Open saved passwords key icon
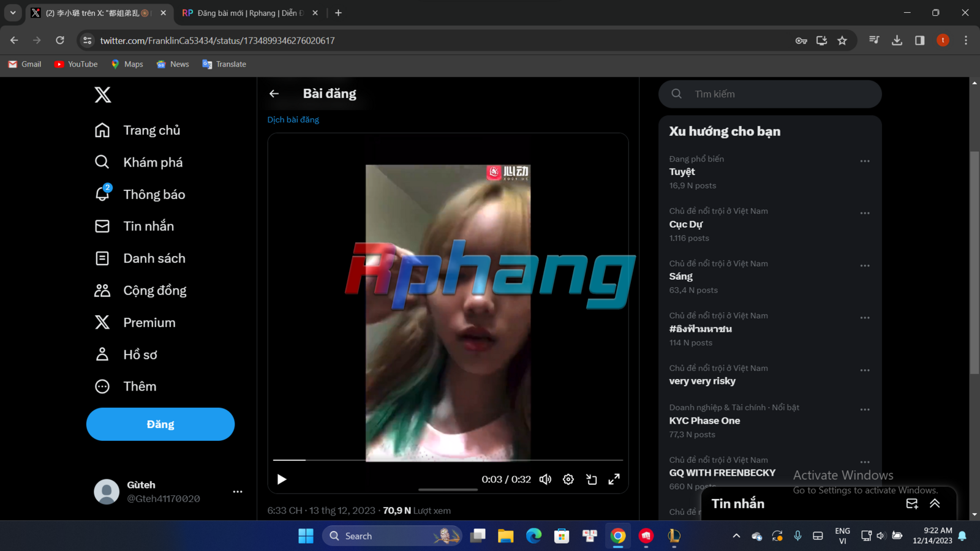Viewport: 980px width, 551px height. [x=801, y=40]
